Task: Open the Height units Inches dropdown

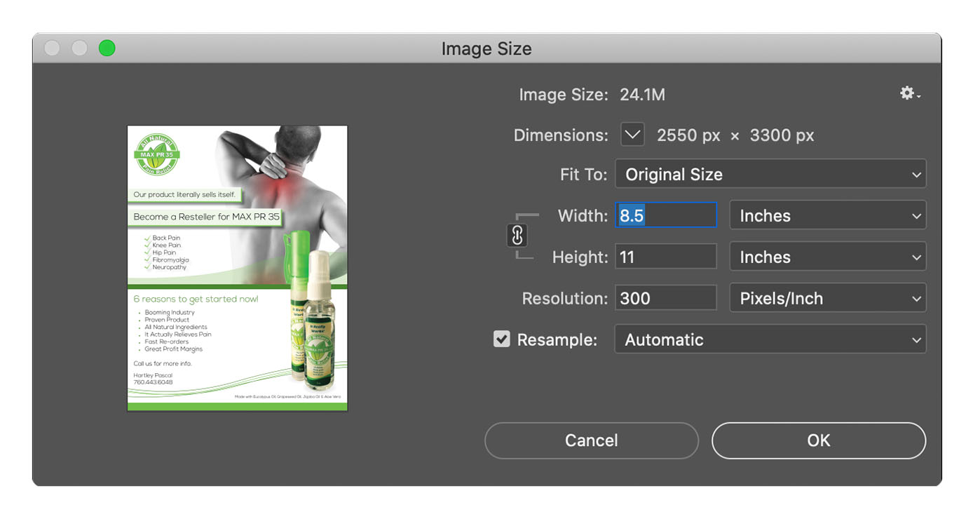Action: pyautogui.click(x=827, y=257)
